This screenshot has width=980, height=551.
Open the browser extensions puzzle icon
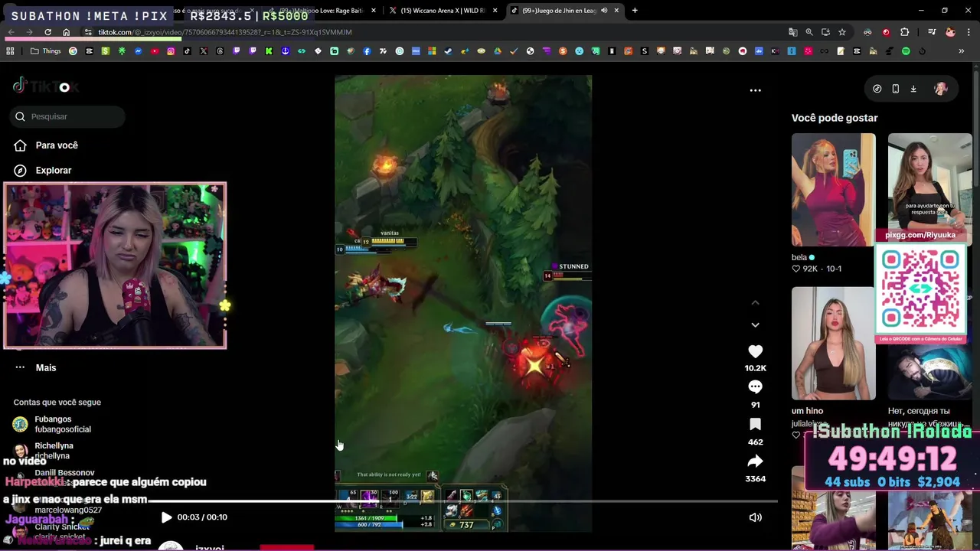click(x=905, y=32)
